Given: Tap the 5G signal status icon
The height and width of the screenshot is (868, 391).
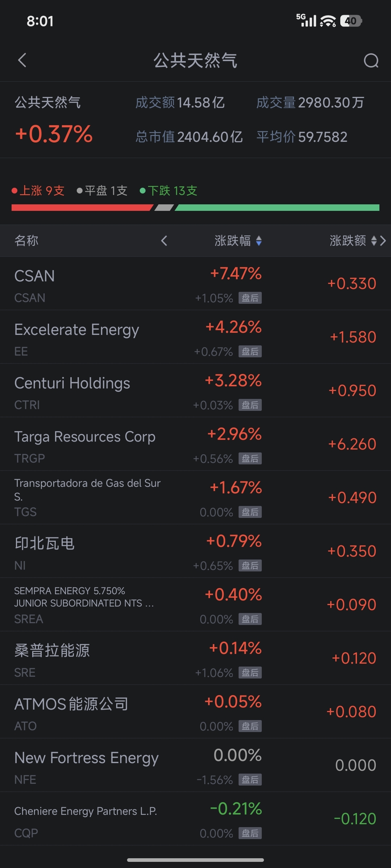Looking at the screenshot, I should [306, 21].
